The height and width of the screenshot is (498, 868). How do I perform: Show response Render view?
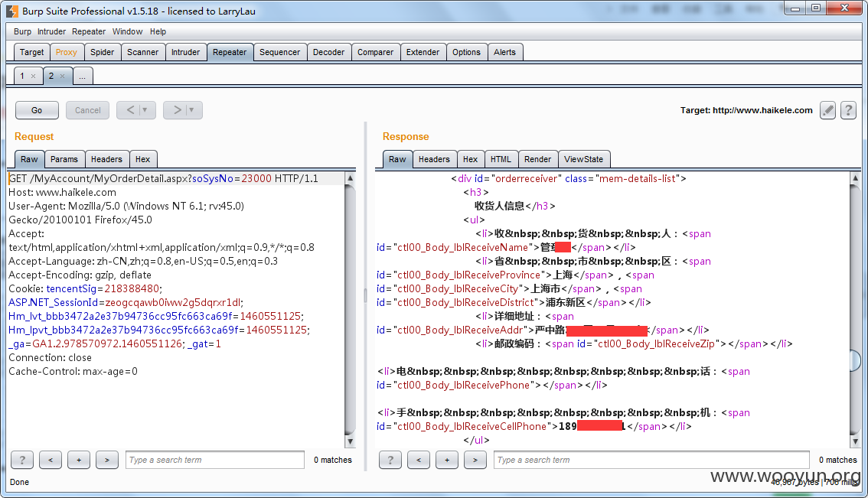pyautogui.click(x=537, y=159)
